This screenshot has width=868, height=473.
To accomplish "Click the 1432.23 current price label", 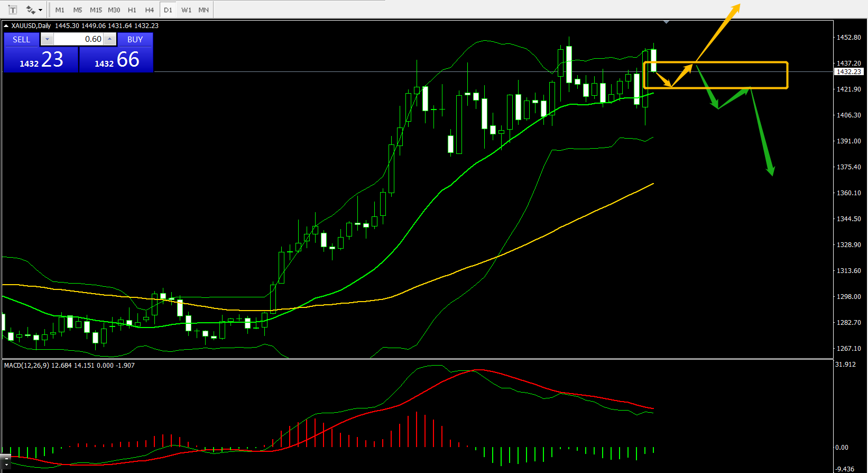I will click(x=848, y=72).
